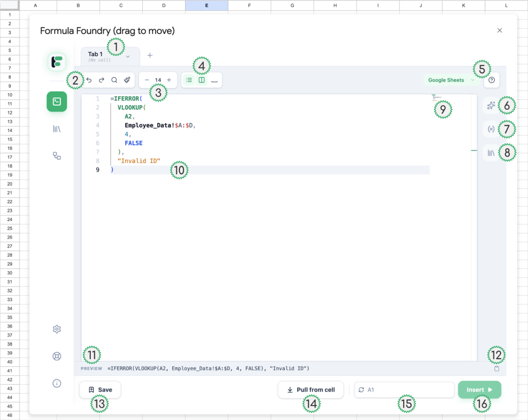Copy the preview formula with clipboard icon
This screenshot has height=420, width=528.
tap(497, 368)
